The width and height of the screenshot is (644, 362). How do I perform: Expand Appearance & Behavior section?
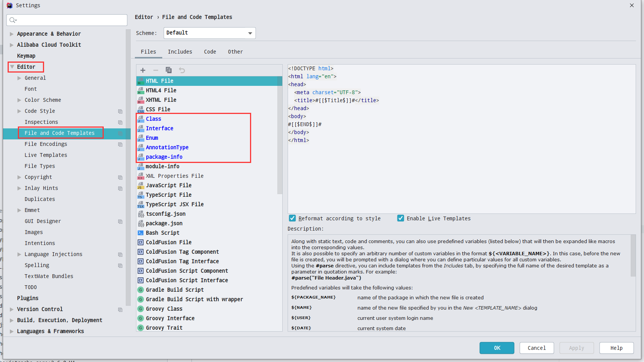[12, 34]
